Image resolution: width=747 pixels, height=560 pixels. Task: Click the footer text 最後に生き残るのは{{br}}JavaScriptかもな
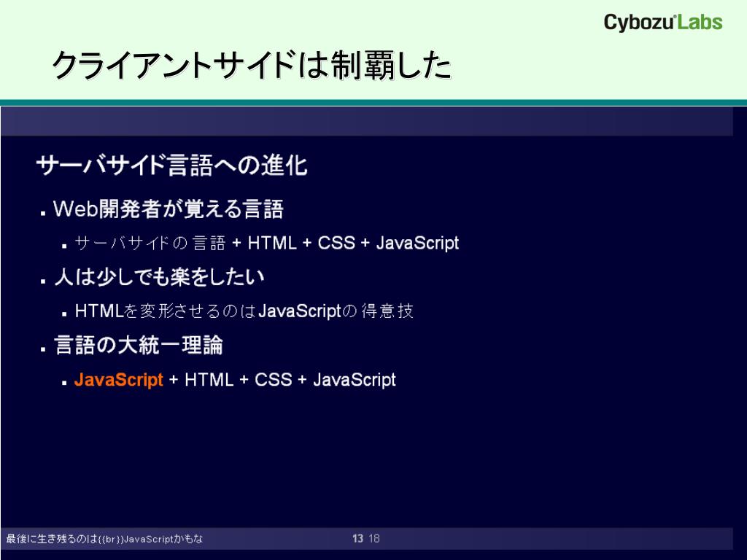coord(104,539)
